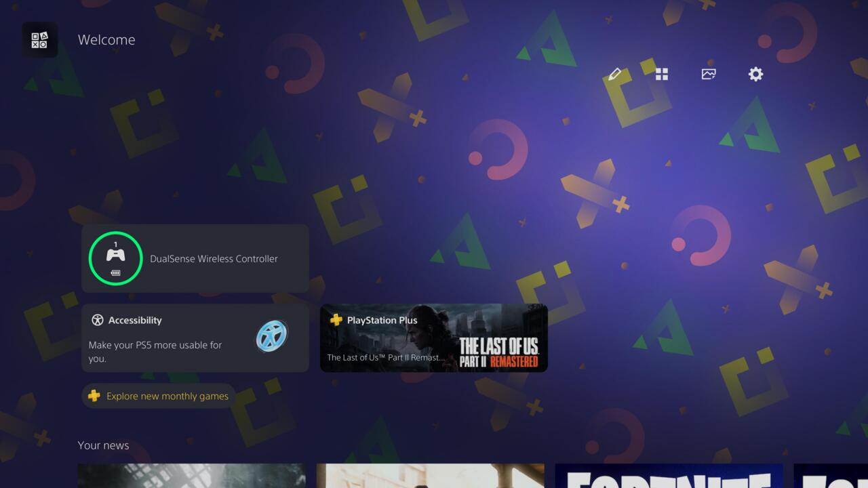The width and height of the screenshot is (868, 488).
Task: Select the controller icon in green ring
Action: (x=115, y=256)
